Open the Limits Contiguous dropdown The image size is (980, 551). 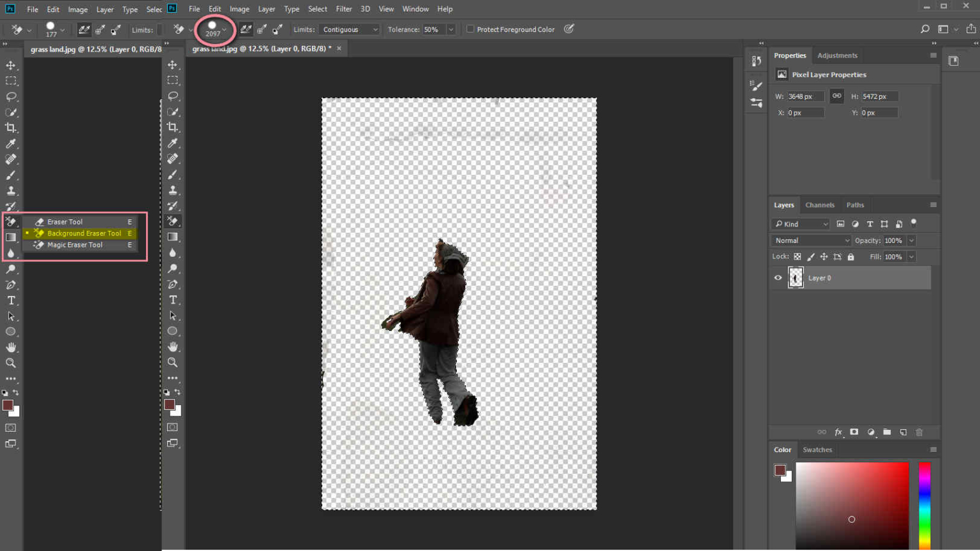coord(350,29)
